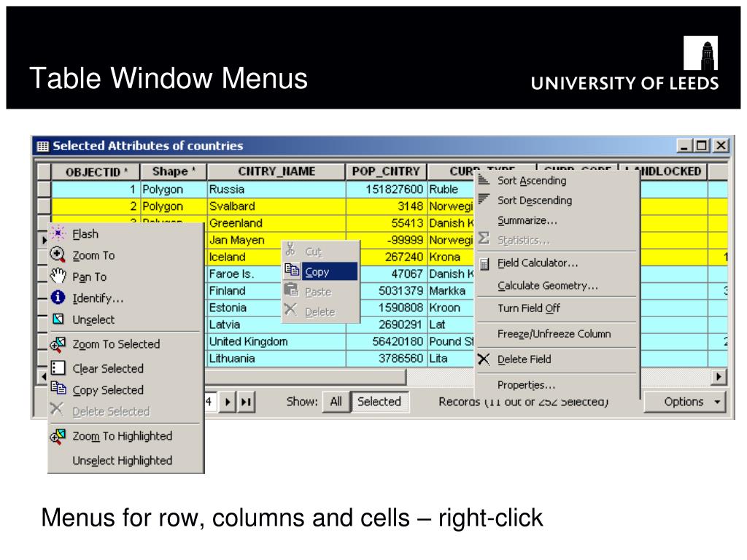Click the Copy pages icon in cell menu
The width and height of the screenshot is (747, 560).
pos(292,270)
